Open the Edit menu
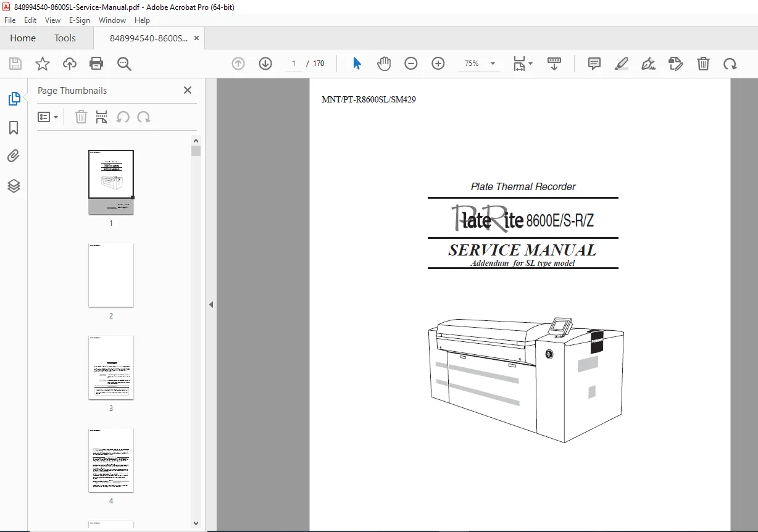 (x=30, y=20)
